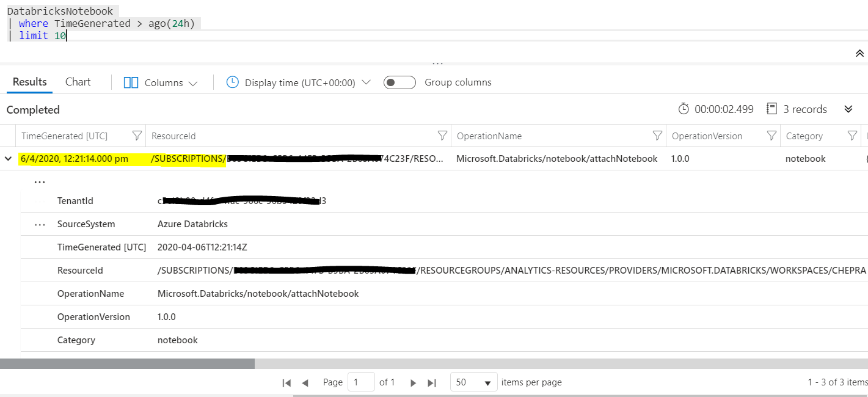Click the Completed status text
This screenshot has width=868, height=397.
[x=33, y=110]
